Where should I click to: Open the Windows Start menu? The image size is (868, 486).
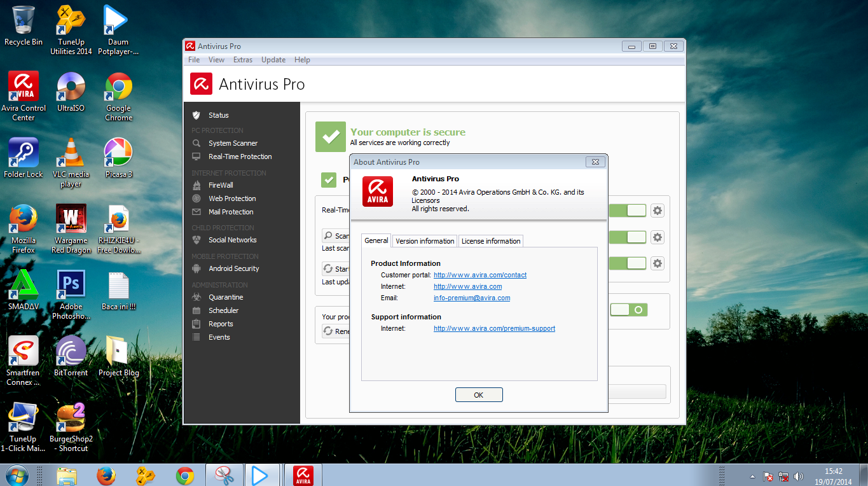(x=16, y=475)
